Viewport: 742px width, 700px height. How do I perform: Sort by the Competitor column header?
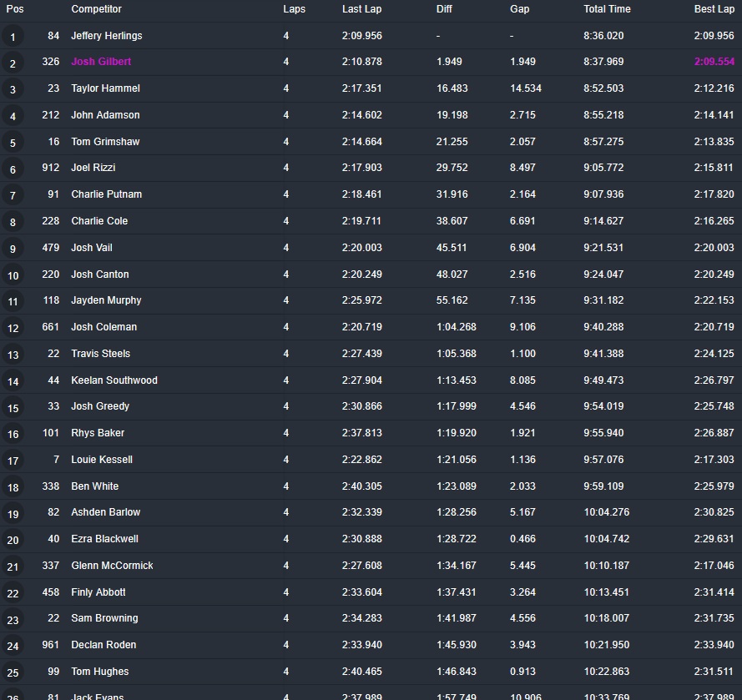[96, 9]
